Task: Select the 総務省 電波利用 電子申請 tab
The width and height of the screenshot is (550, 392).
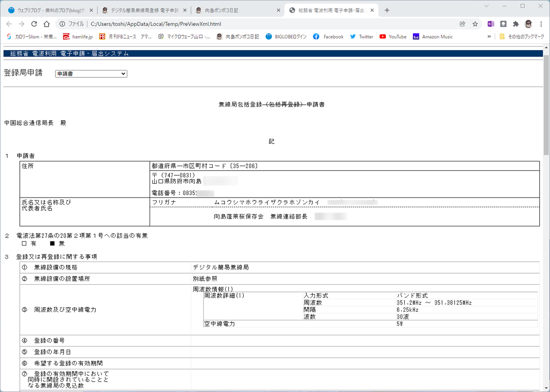Action: (x=331, y=10)
